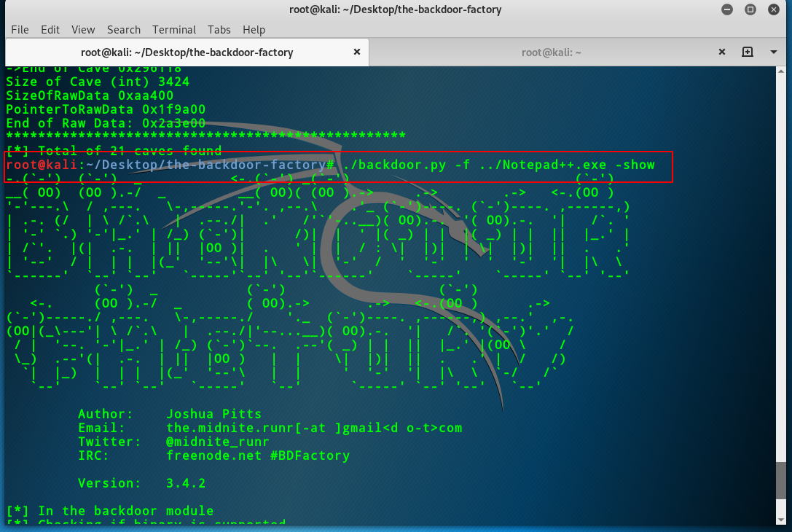Minimize the terminal window

pos(727,9)
